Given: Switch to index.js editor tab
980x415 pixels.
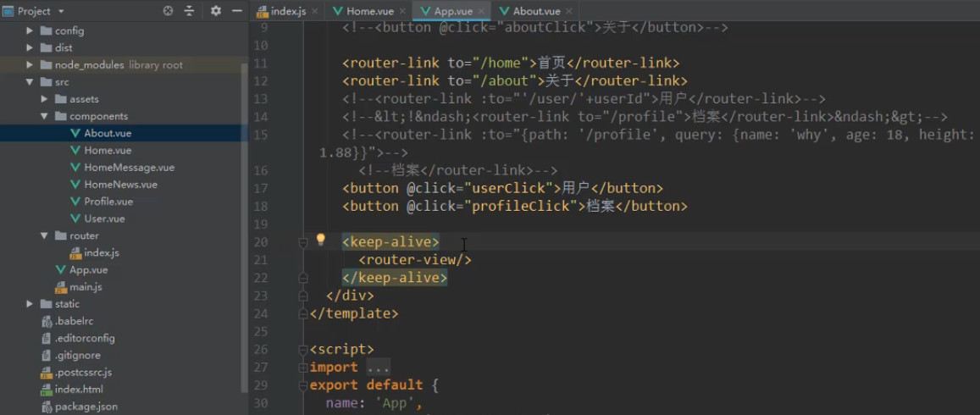Looking at the screenshot, I should click(287, 11).
